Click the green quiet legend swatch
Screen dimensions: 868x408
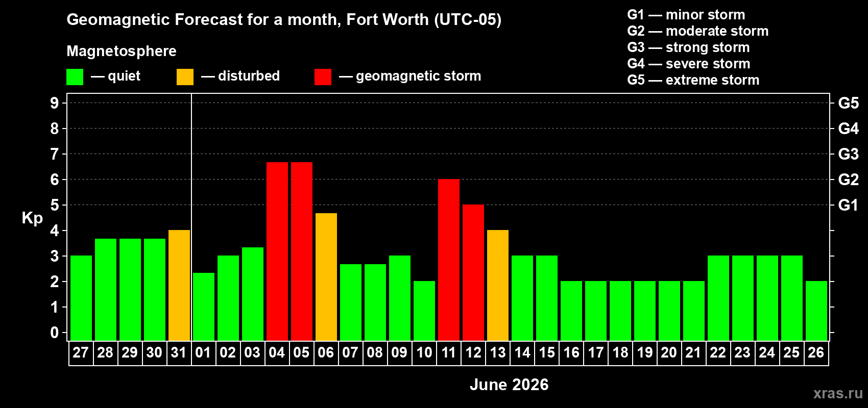coord(75,77)
